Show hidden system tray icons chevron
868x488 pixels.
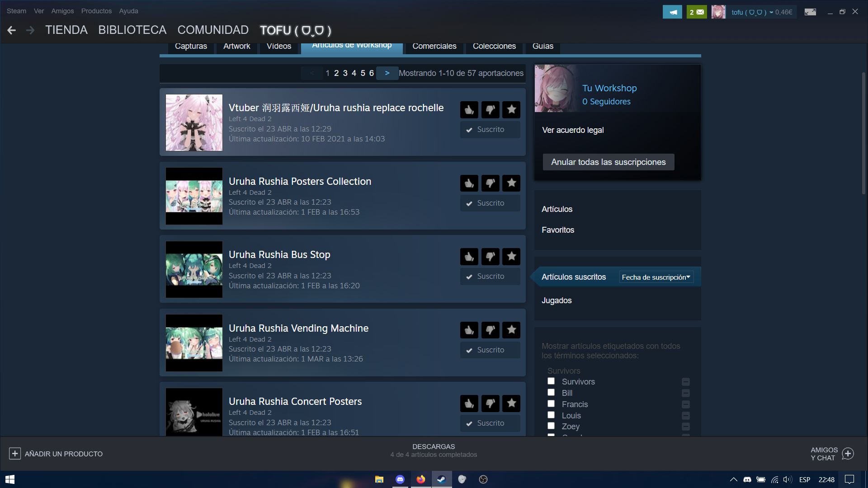pos(733,479)
